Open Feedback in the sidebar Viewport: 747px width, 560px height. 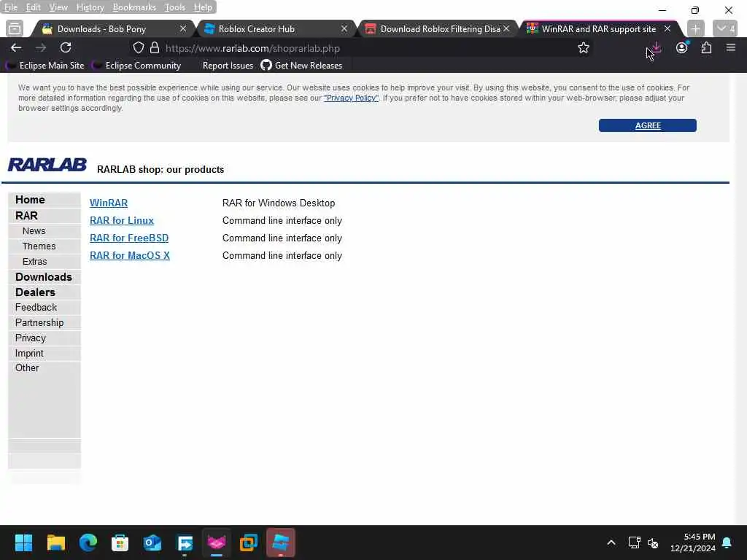coord(36,308)
